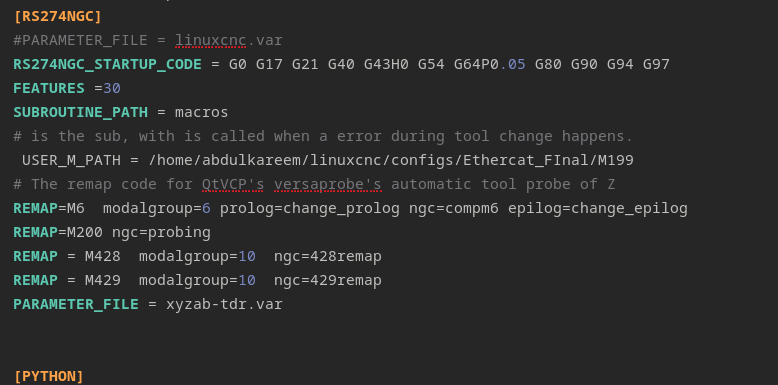778x385 pixels.
Task: Click the macros value text
Action: [201, 113]
